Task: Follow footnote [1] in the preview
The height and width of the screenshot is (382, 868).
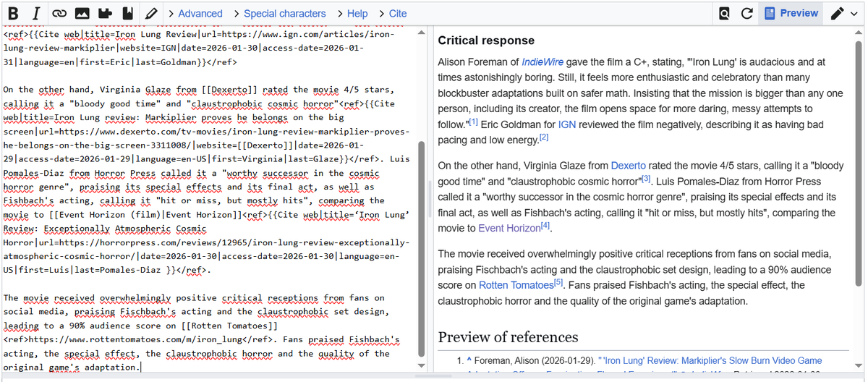Action: (474, 122)
